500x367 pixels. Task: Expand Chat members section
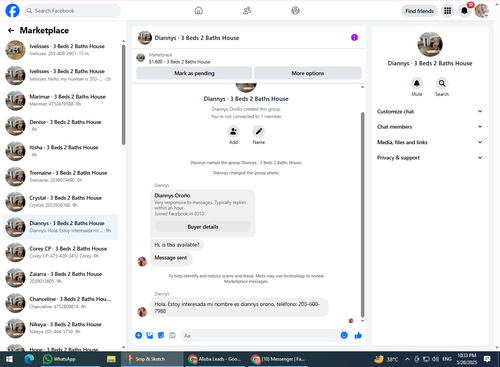coord(430,127)
